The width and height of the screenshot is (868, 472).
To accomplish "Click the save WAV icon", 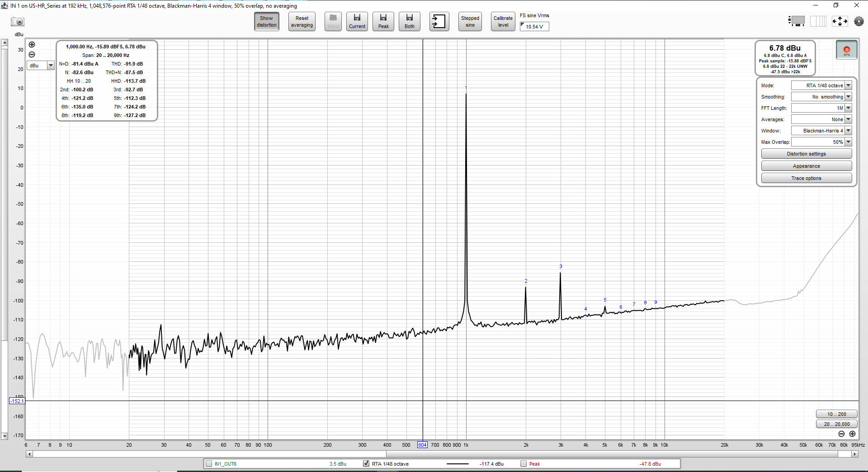I will tap(333, 22).
